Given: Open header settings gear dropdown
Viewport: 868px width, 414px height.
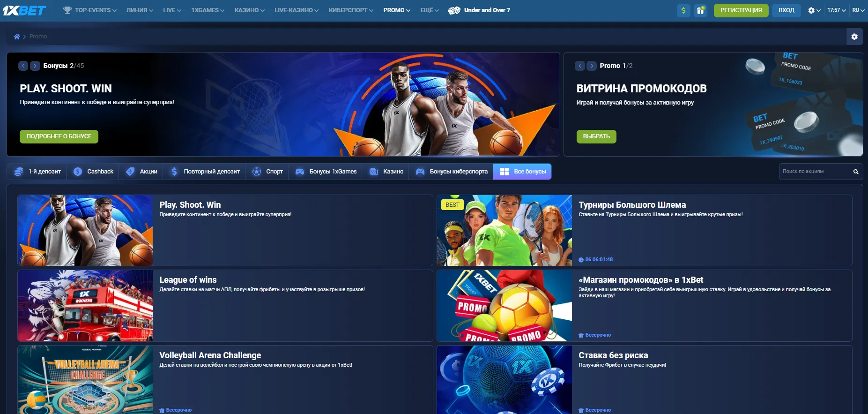Looking at the screenshot, I should 814,10.
